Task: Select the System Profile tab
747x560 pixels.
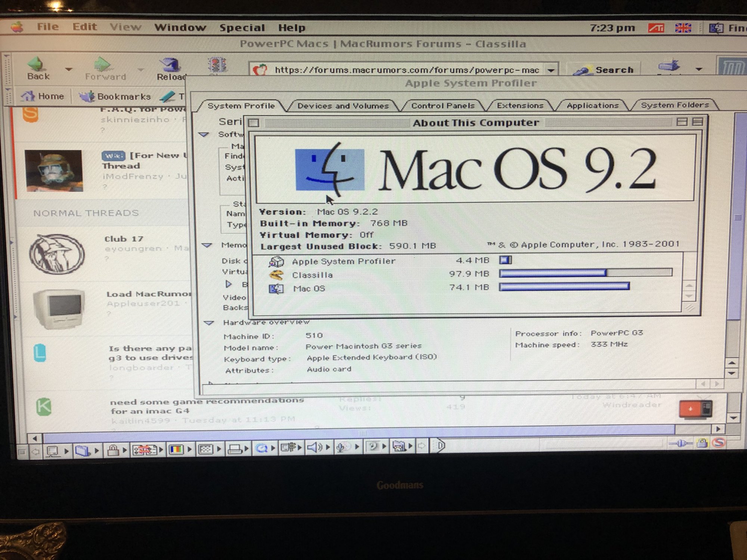Action: pos(241,106)
